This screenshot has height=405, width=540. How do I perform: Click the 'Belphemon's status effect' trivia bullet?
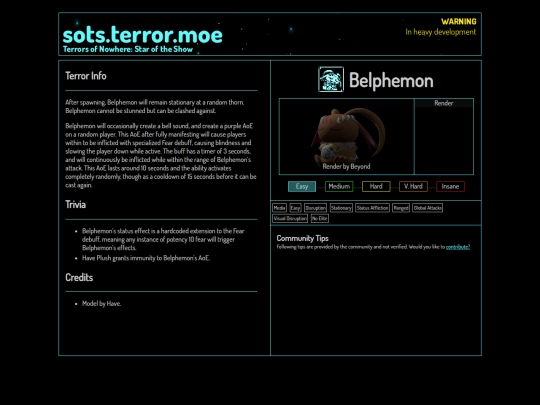(x=163, y=239)
